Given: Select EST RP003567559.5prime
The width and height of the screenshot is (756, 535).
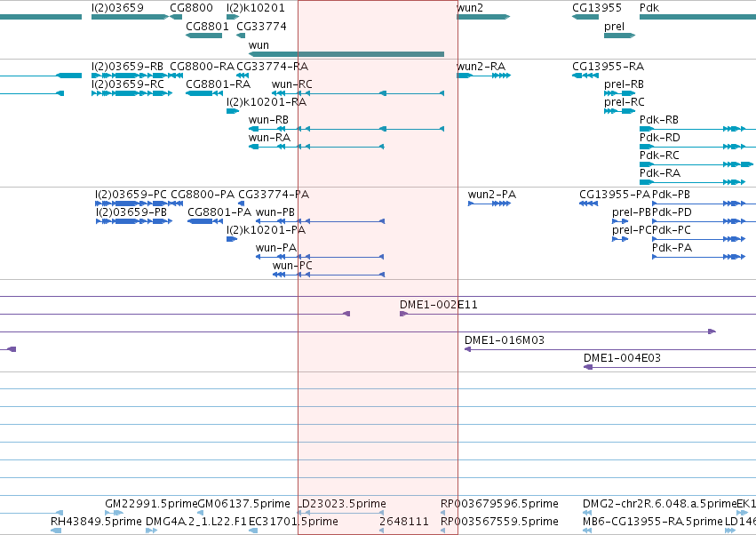Looking at the screenshot, I should [499, 522].
